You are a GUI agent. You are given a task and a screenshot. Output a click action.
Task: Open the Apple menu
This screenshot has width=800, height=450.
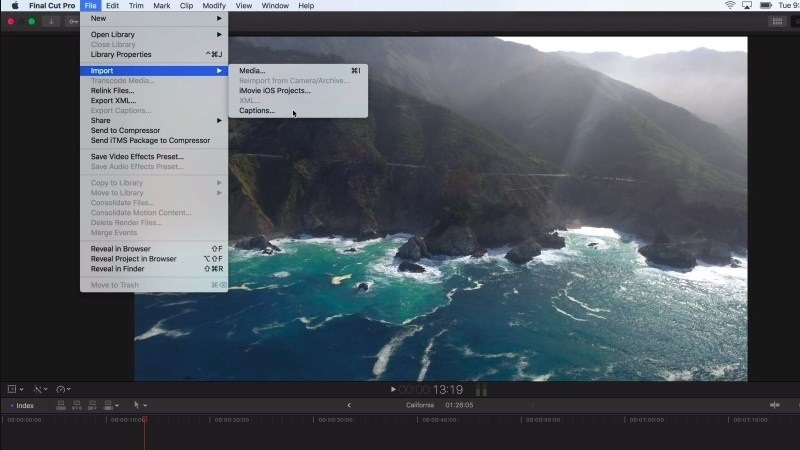pos(15,6)
